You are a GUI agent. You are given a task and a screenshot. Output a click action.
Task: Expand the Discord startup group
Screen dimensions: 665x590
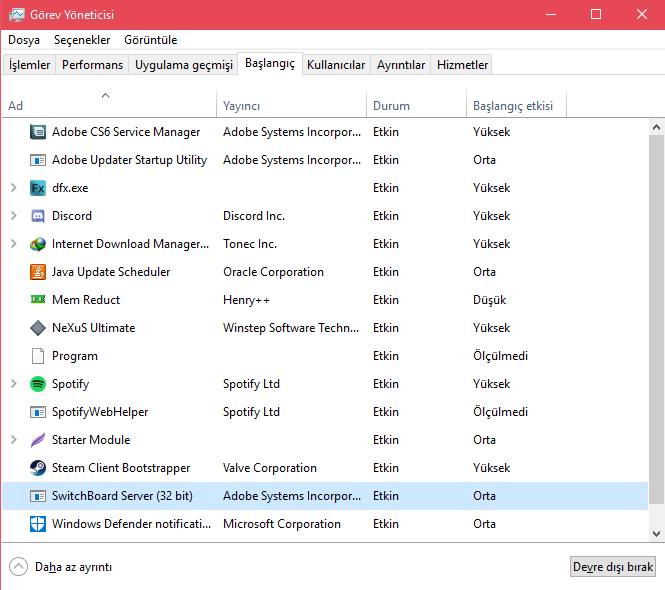point(13,216)
